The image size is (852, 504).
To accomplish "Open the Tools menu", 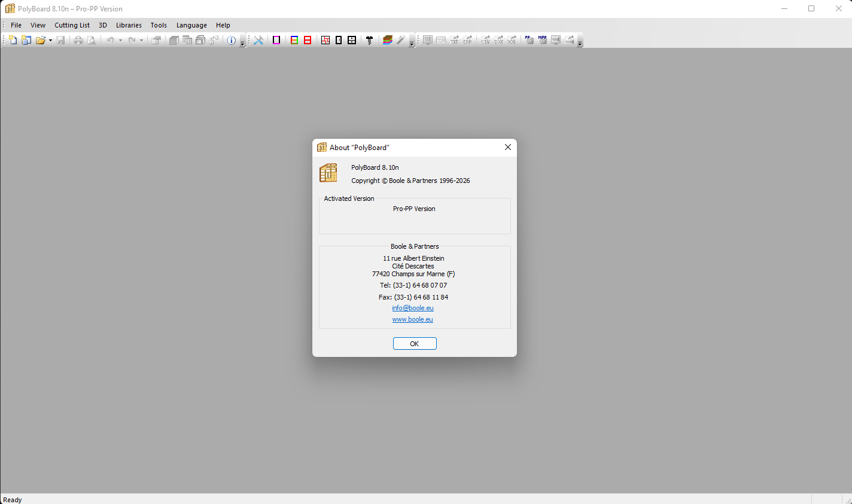I will 159,25.
